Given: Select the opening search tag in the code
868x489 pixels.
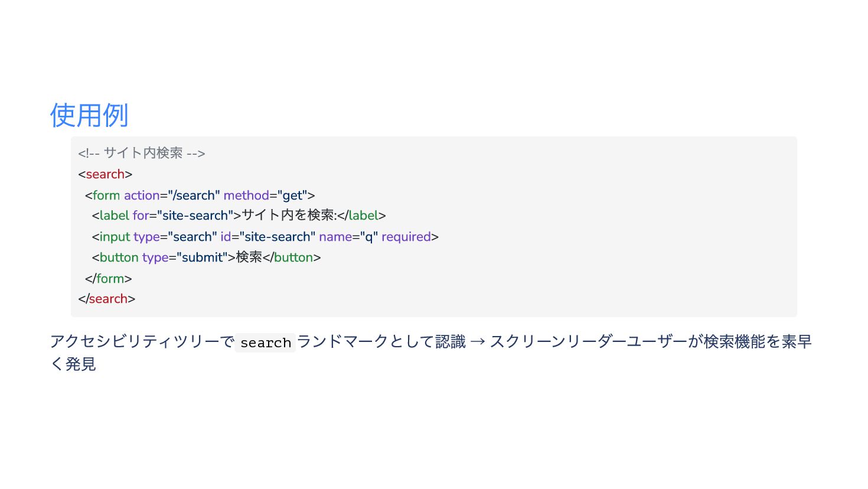Looking at the screenshot, I should coord(105,174).
